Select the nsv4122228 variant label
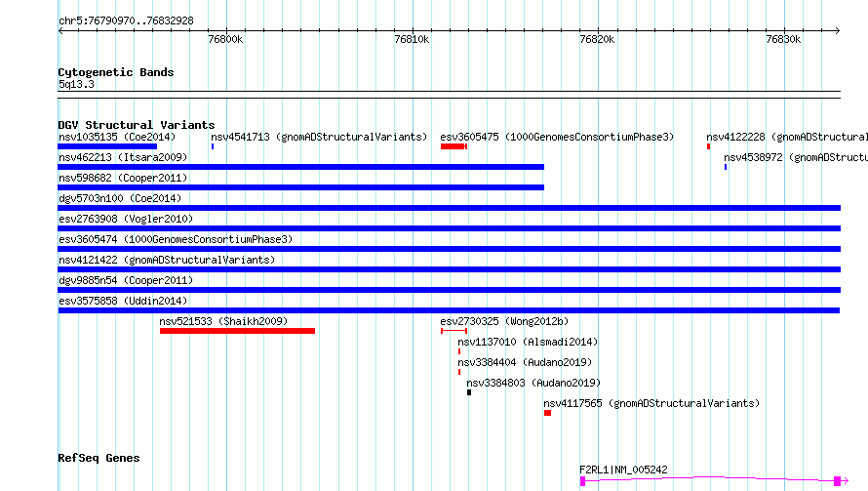868x491 pixels. tap(787, 137)
